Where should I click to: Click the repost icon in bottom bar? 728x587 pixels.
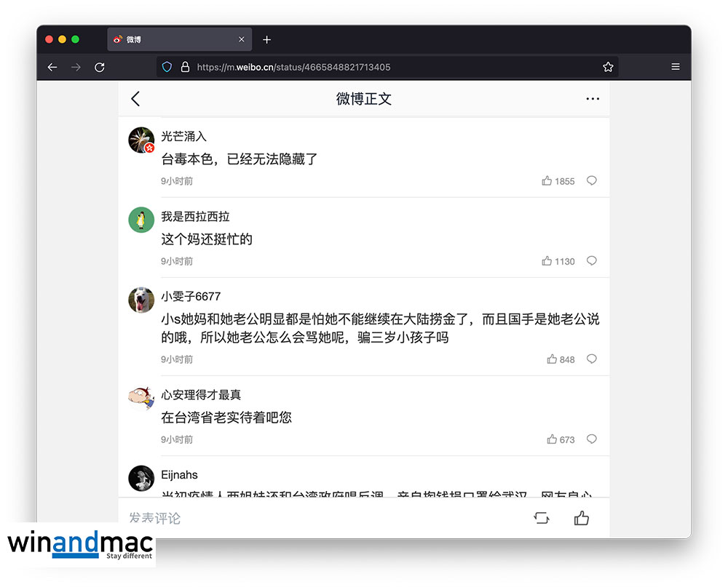point(542,518)
